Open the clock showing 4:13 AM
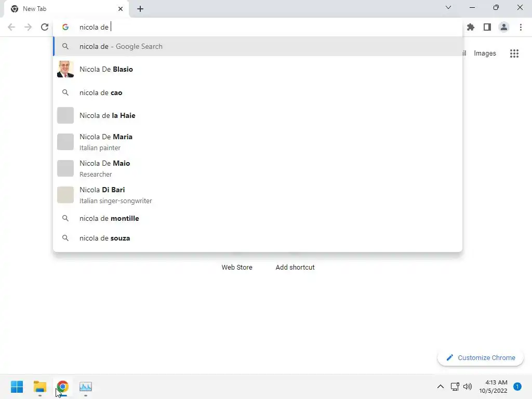532x399 pixels. pyautogui.click(x=494, y=387)
